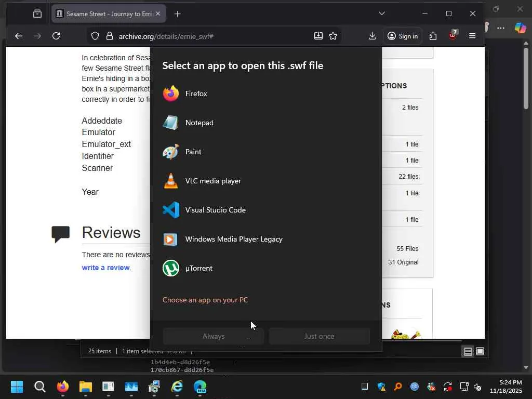Click the '22 files' download entry
Screen dimensions: 532x399
click(408, 177)
